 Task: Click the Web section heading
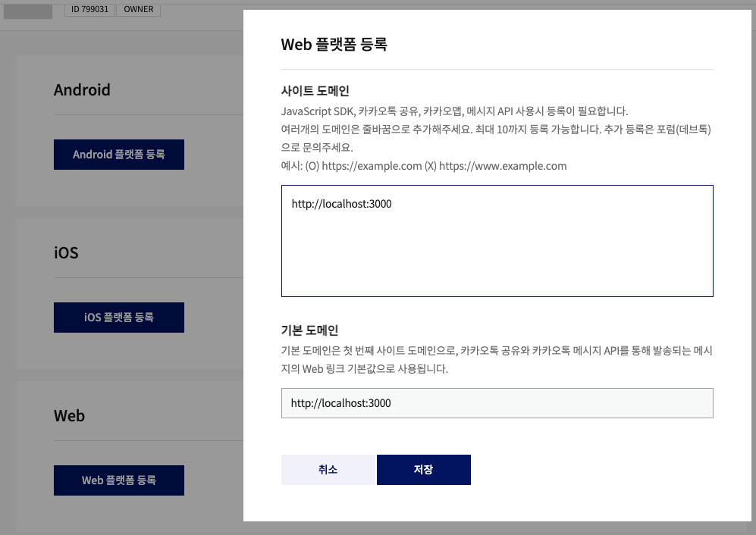(69, 416)
